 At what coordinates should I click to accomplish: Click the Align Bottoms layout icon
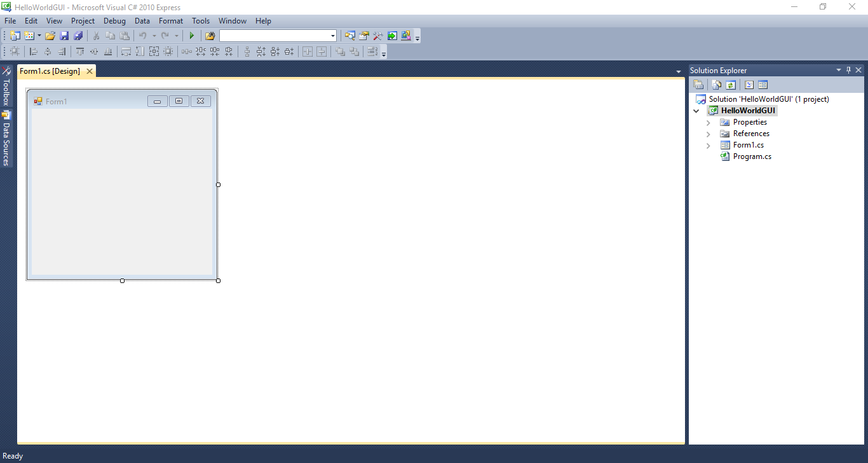(108, 52)
